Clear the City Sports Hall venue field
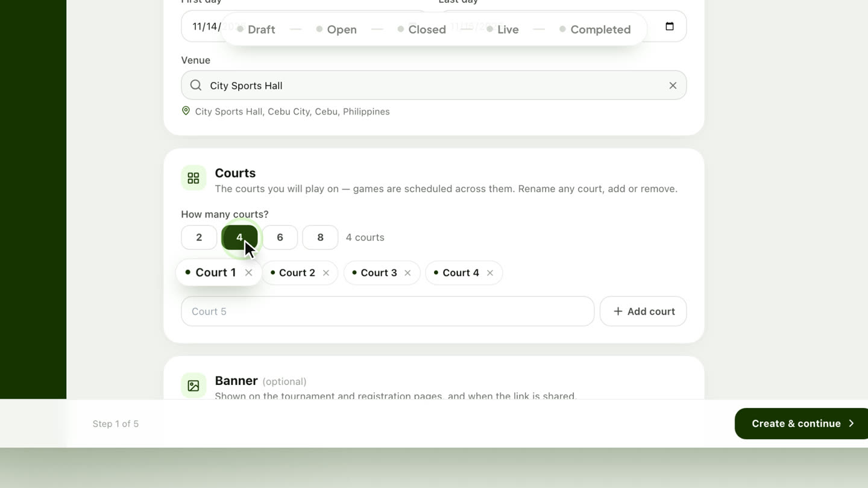This screenshot has height=488, width=868. pyautogui.click(x=673, y=86)
